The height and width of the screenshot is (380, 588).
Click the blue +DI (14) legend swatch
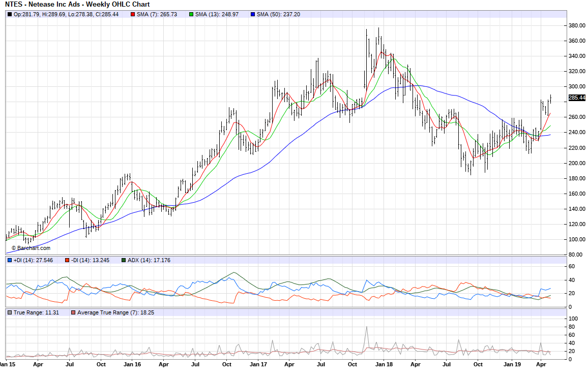point(10,261)
